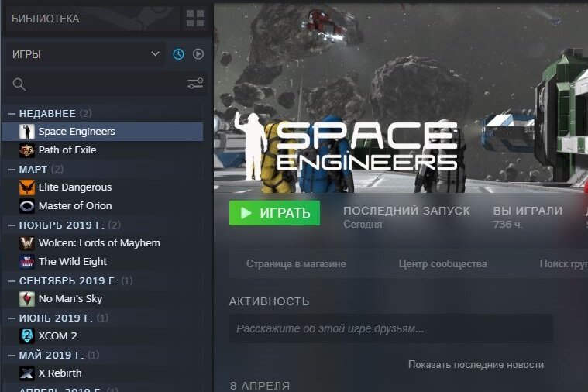Open the library grid view icon
Viewport: 588px width, 392px height.
pos(195,19)
